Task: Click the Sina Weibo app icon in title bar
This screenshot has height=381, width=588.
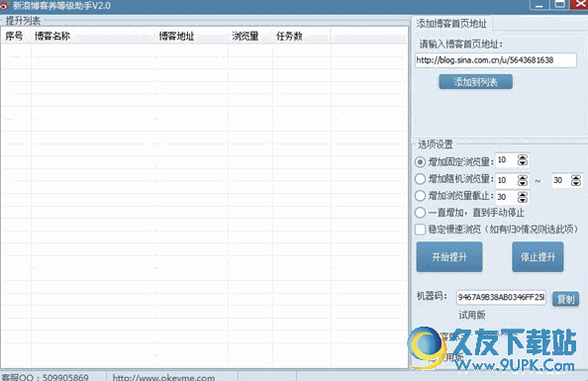Action: tap(5, 5)
